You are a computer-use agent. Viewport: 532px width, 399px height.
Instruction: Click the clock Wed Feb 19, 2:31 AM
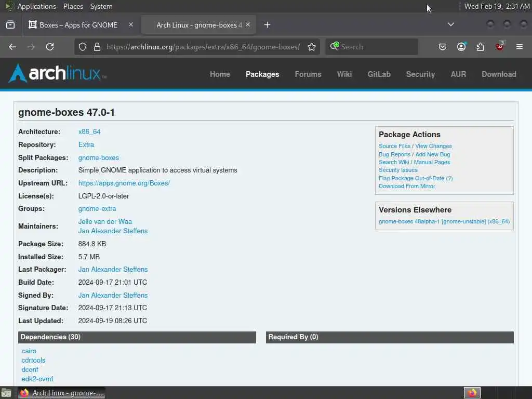click(496, 6)
